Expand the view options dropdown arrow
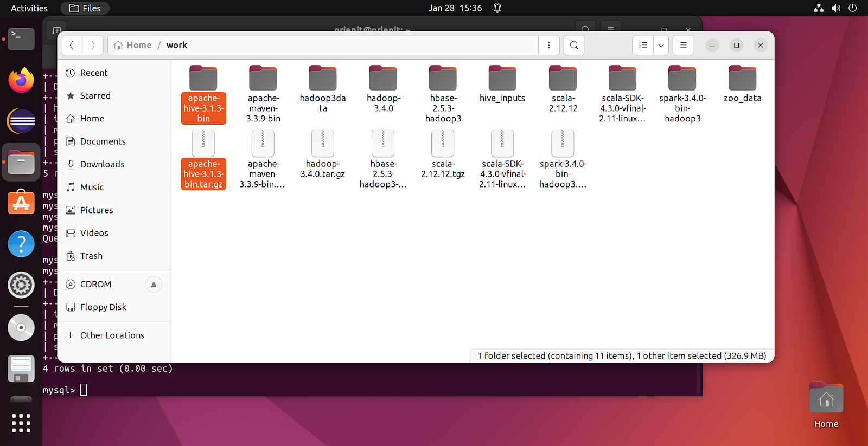This screenshot has width=868, height=446. (661, 45)
